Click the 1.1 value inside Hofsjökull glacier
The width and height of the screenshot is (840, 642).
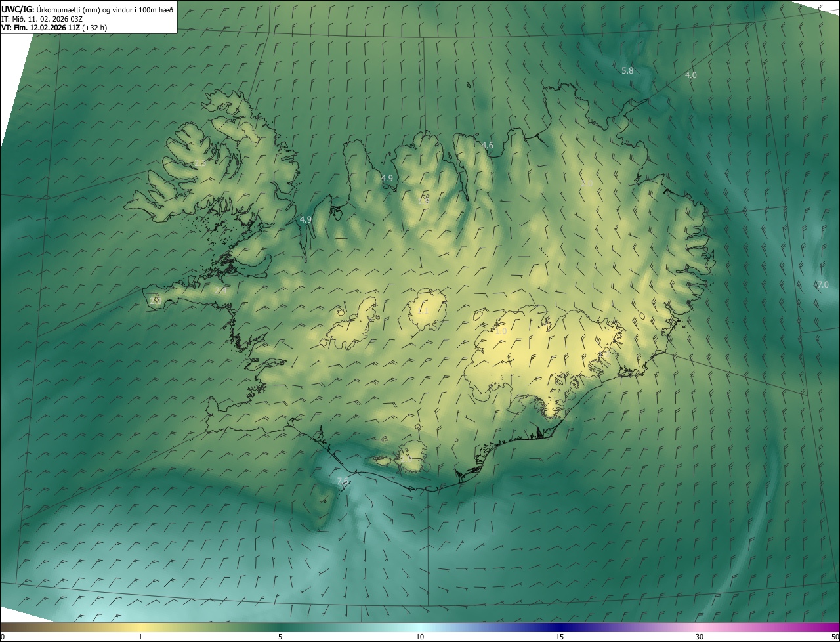tap(423, 311)
